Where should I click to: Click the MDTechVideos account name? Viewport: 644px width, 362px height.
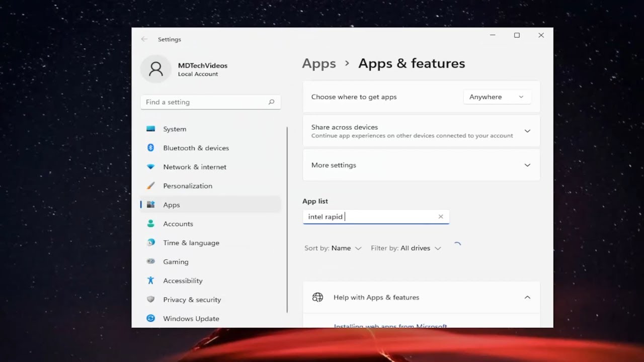[x=203, y=65]
